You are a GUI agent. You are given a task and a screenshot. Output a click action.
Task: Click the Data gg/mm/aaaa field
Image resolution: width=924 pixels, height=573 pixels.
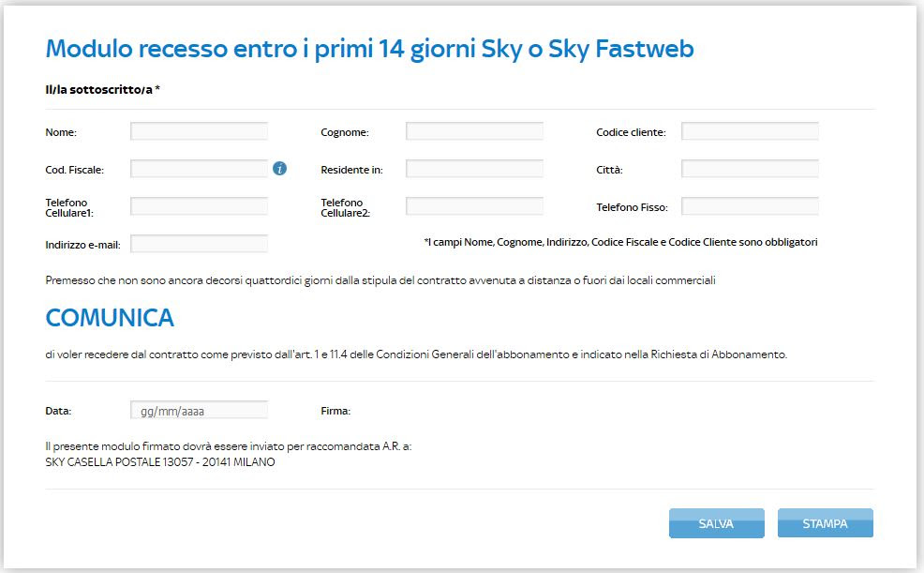pos(198,410)
